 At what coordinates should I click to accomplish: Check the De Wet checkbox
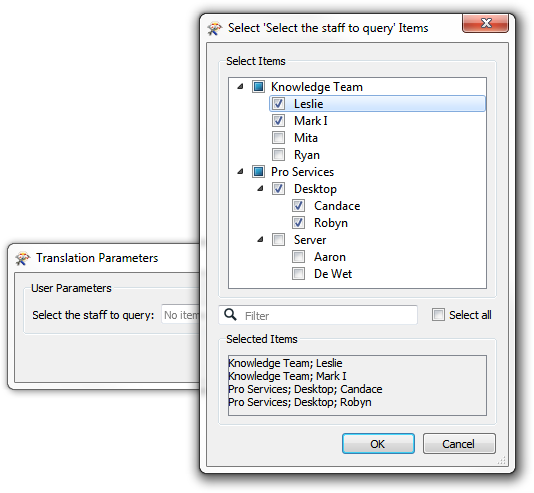tap(298, 274)
